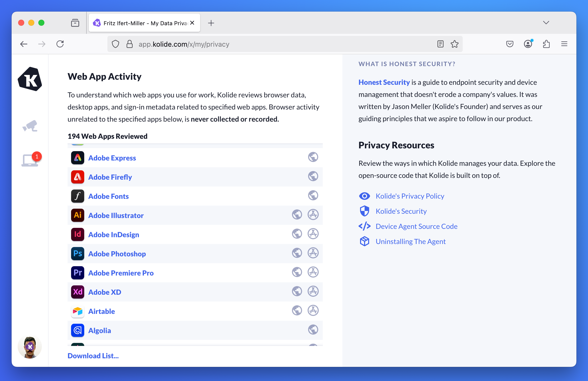Viewport: 588px width, 381px height.
Task: Open Kolide's Privacy Policy link
Action: tap(410, 196)
